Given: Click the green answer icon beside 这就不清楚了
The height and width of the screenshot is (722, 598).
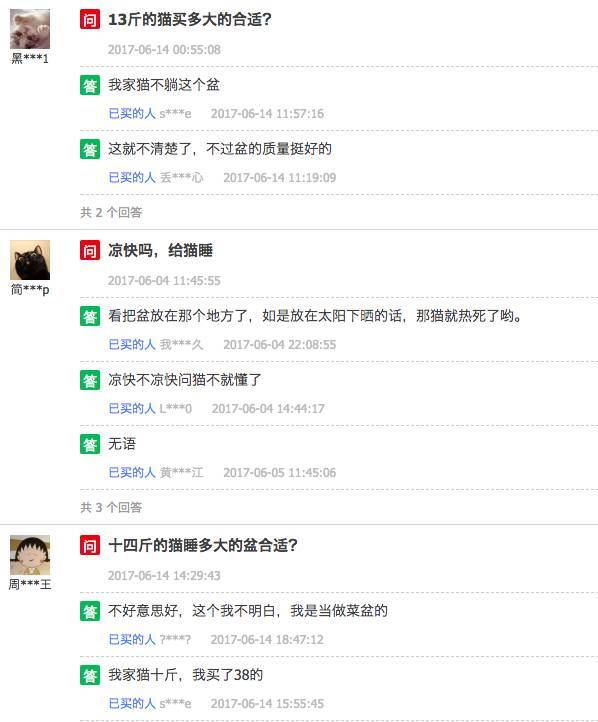Looking at the screenshot, I should tap(90, 149).
